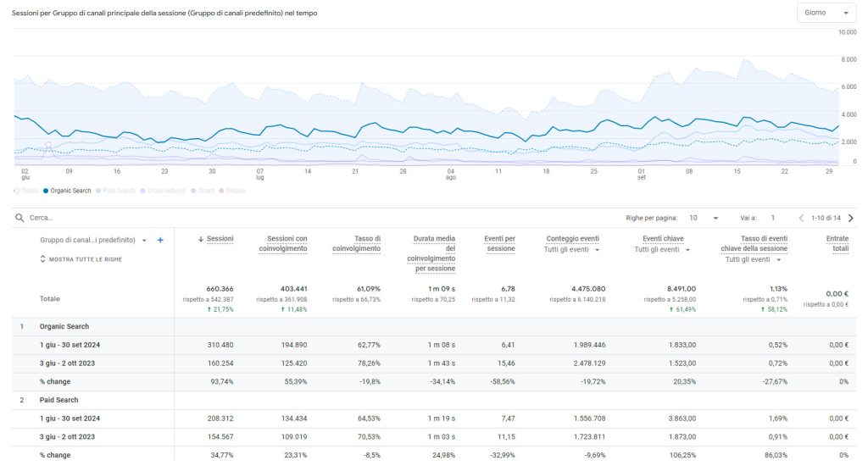The height and width of the screenshot is (466, 868).
Task: Open Tutti gli eventi under Conteggio eventi
Action: coord(572,250)
